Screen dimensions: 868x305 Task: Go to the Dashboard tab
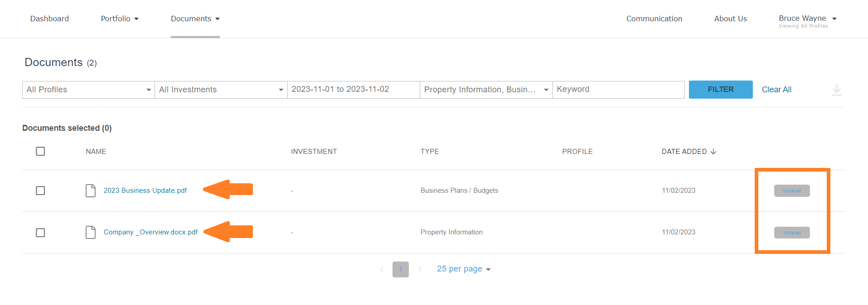[49, 19]
